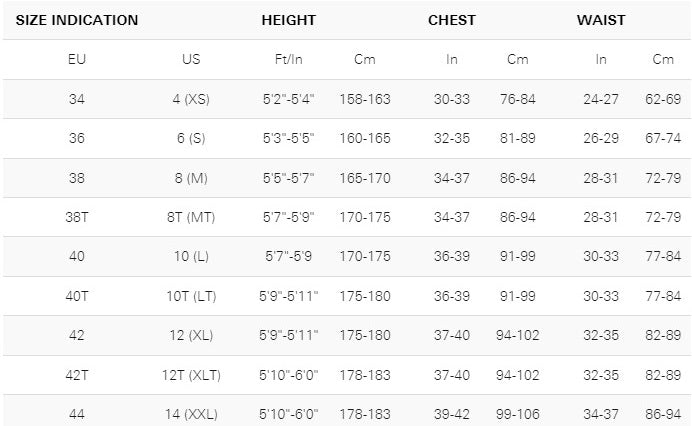Image resolution: width=692 pixels, height=426 pixels.
Task: Select the WAIST column header
Action: point(601,20)
